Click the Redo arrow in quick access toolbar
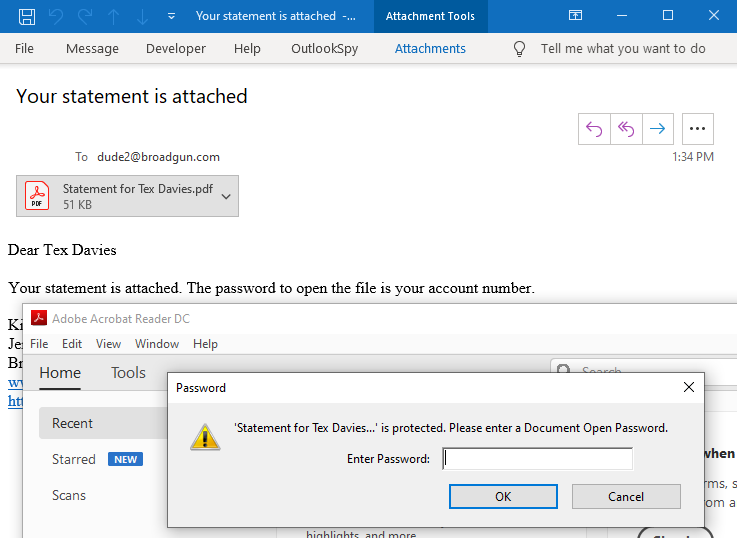Screen dimensions: 737x538 click(85, 16)
